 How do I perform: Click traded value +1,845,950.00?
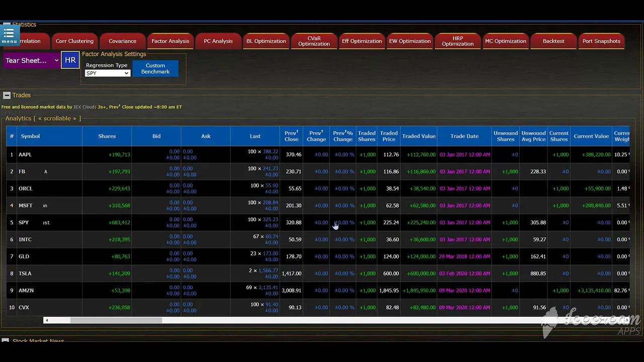pos(420,291)
